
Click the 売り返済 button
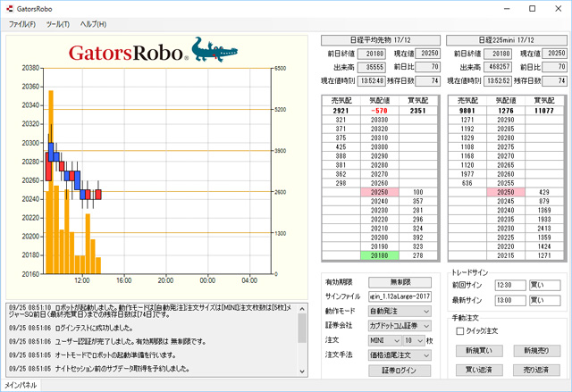536,371
